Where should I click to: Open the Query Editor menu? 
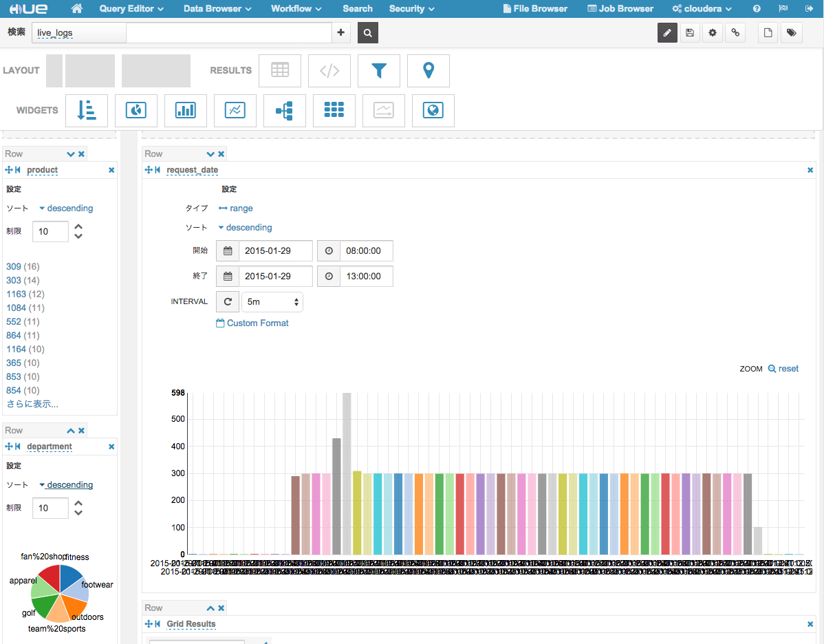pos(131,8)
